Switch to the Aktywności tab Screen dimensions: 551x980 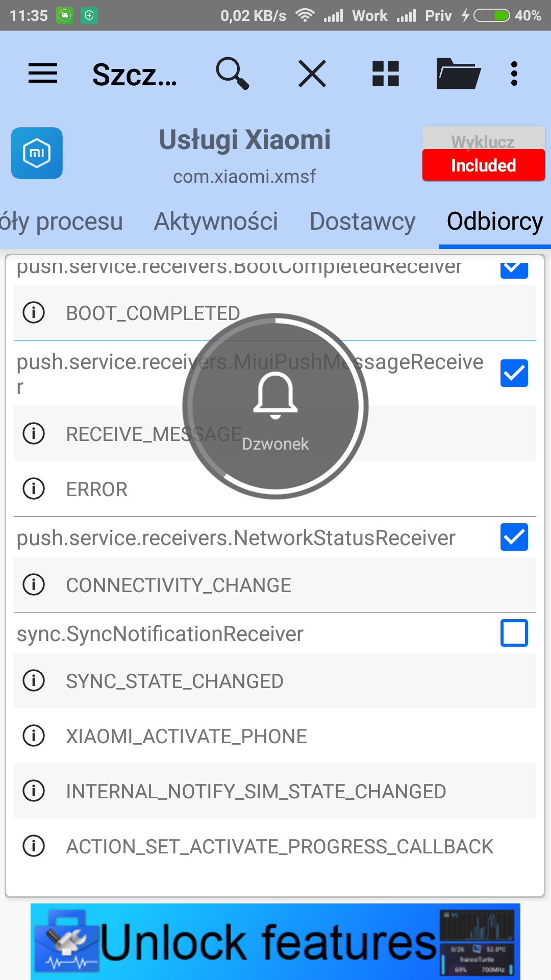pyautogui.click(x=216, y=222)
